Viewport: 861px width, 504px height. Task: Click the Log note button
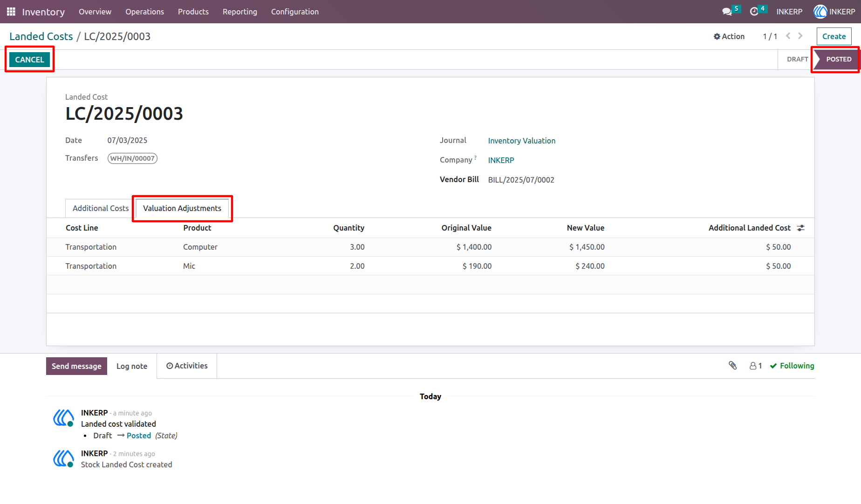(132, 366)
